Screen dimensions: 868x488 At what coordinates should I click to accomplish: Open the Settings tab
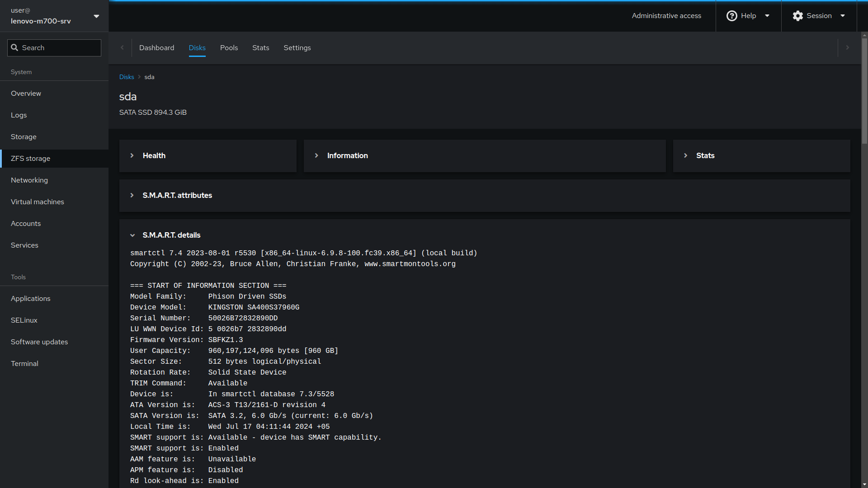(x=297, y=48)
